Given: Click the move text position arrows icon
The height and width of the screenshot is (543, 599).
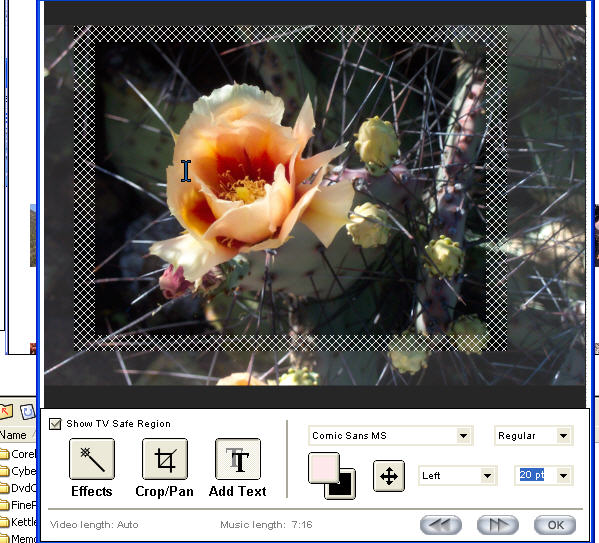Looking at the screenshot, I should pos(389,476).
